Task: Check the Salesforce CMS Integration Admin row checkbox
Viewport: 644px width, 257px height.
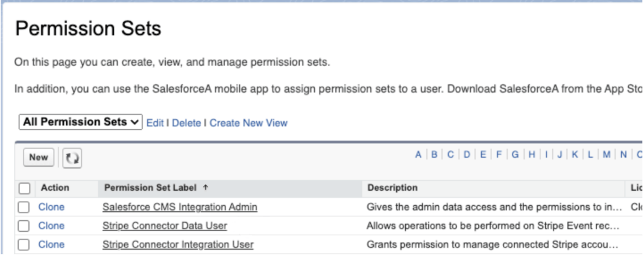Action: click(x=25, y=207)
